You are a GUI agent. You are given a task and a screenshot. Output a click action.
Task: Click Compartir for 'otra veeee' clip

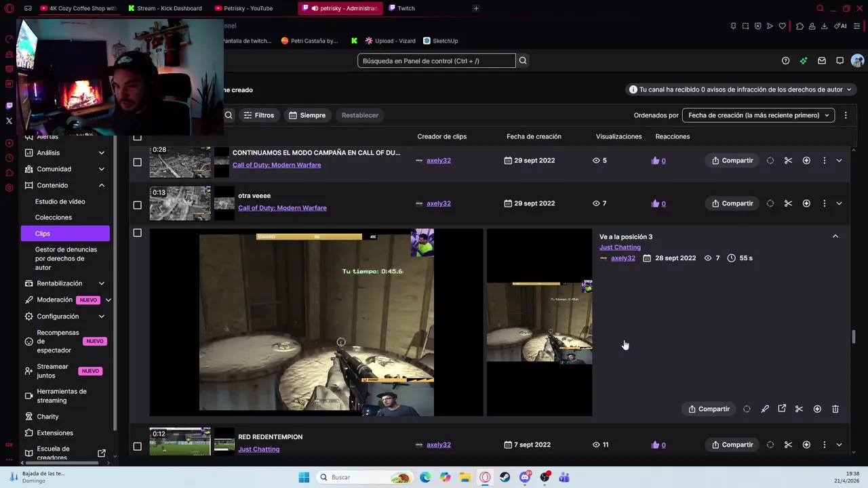pos(732,203)
